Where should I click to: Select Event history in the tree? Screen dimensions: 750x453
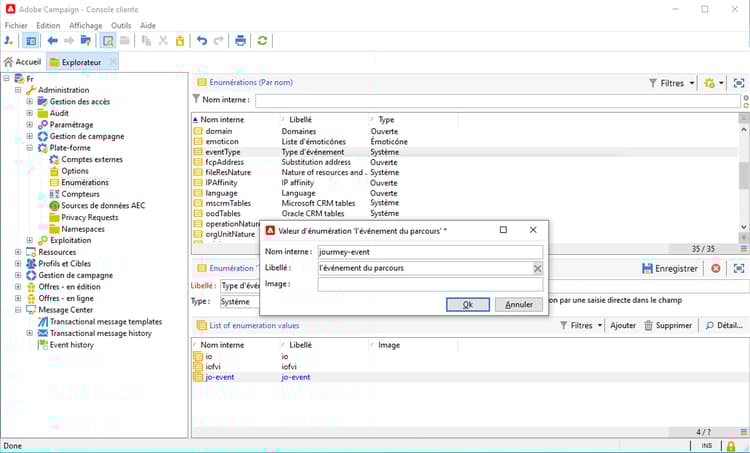coord(72,344)
